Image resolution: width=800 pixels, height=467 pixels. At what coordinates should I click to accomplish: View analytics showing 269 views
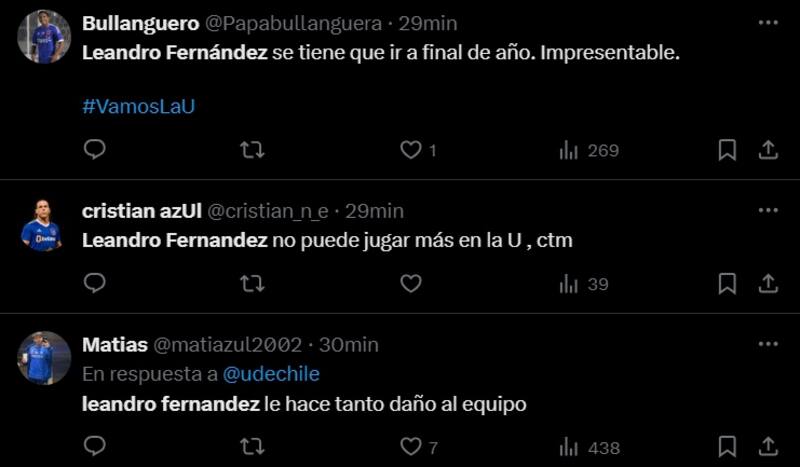589,150
